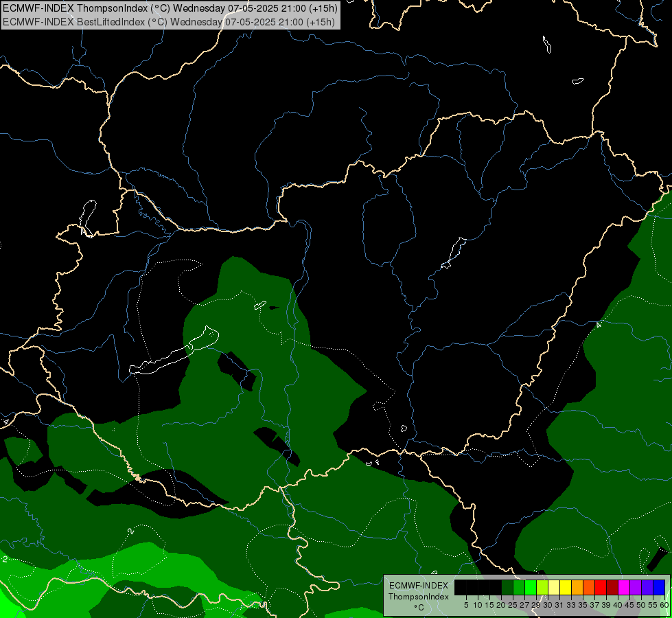Click the ThompsonIndex title line at top
Screen dimensions: 672x618
170,8
